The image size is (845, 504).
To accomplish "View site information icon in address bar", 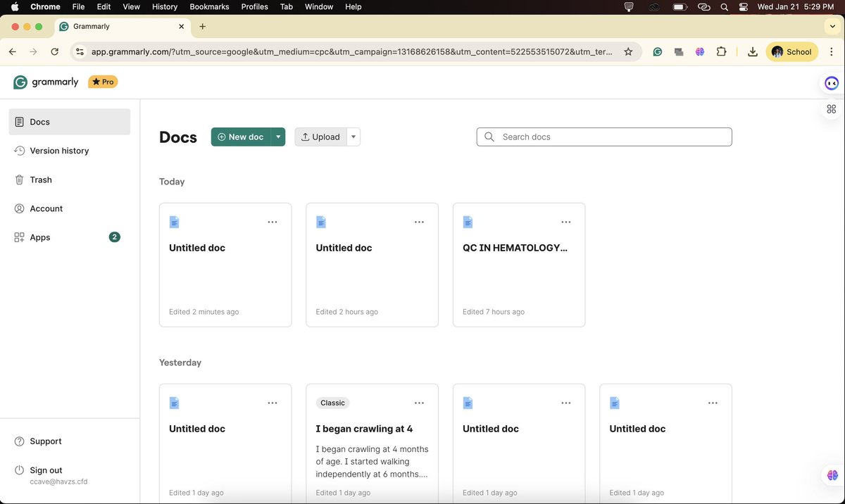I will click(x=80, y=51).
